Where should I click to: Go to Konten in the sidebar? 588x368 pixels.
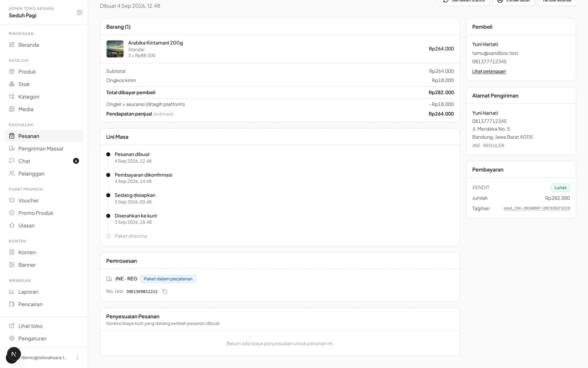[x=44, y=252]
